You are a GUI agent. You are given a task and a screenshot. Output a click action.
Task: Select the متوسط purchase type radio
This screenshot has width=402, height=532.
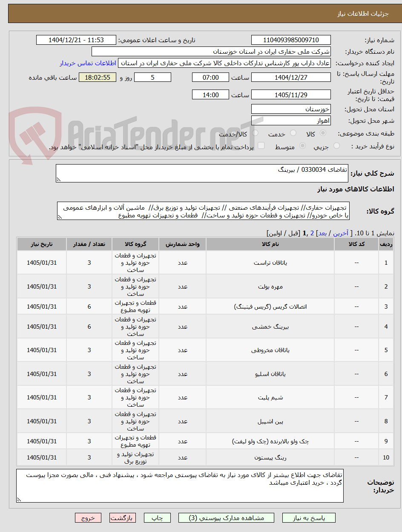click(303, 146)
